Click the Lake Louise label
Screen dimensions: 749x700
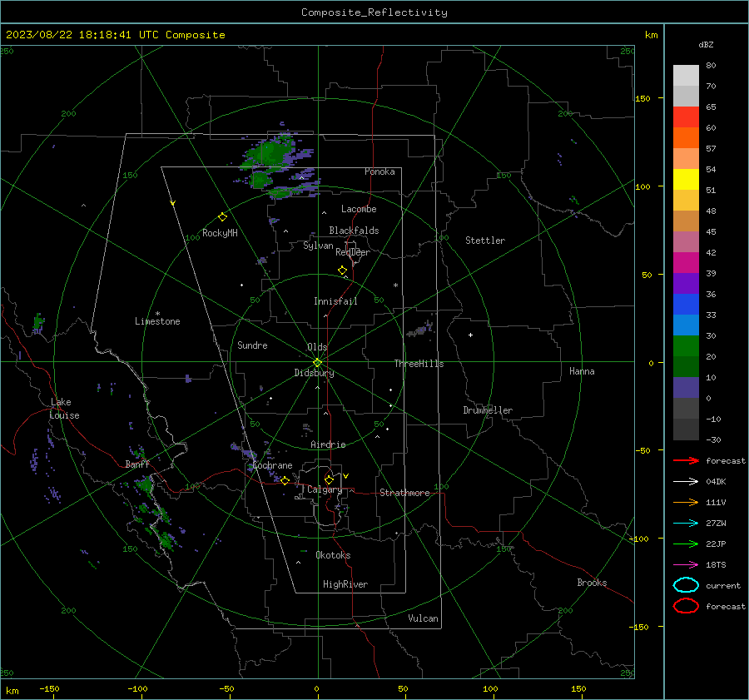64,409
